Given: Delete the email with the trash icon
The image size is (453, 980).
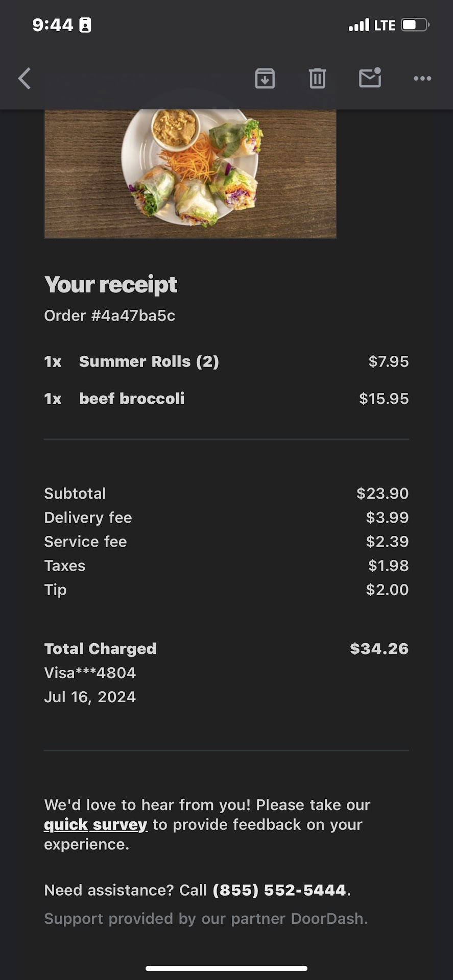Looking at the screenshot, I should [x=317, y=79].
